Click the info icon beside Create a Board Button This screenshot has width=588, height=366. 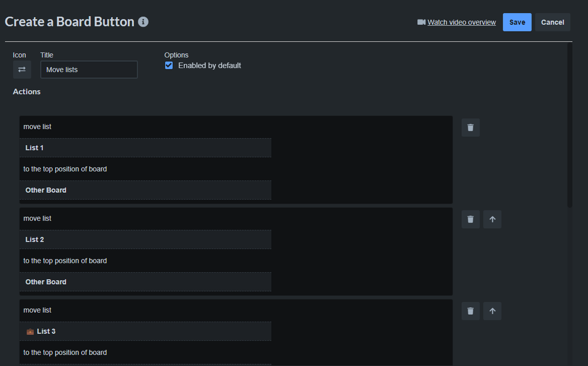click(143, 22)
